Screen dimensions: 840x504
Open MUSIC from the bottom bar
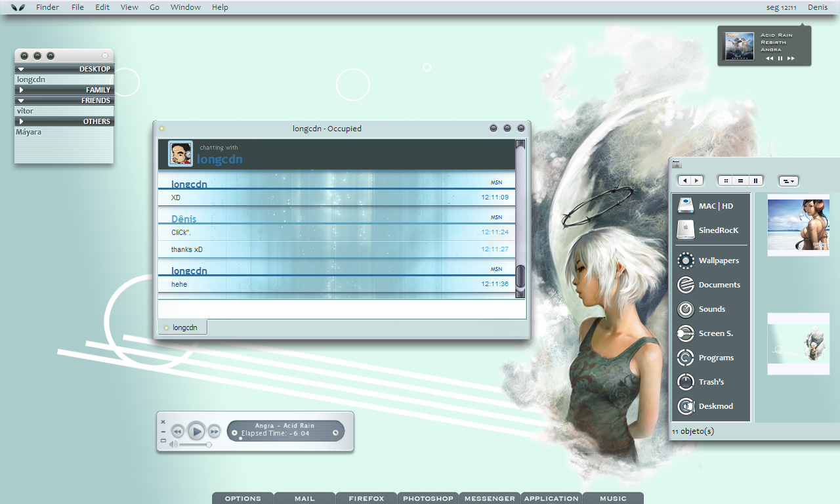click(613, 498)
